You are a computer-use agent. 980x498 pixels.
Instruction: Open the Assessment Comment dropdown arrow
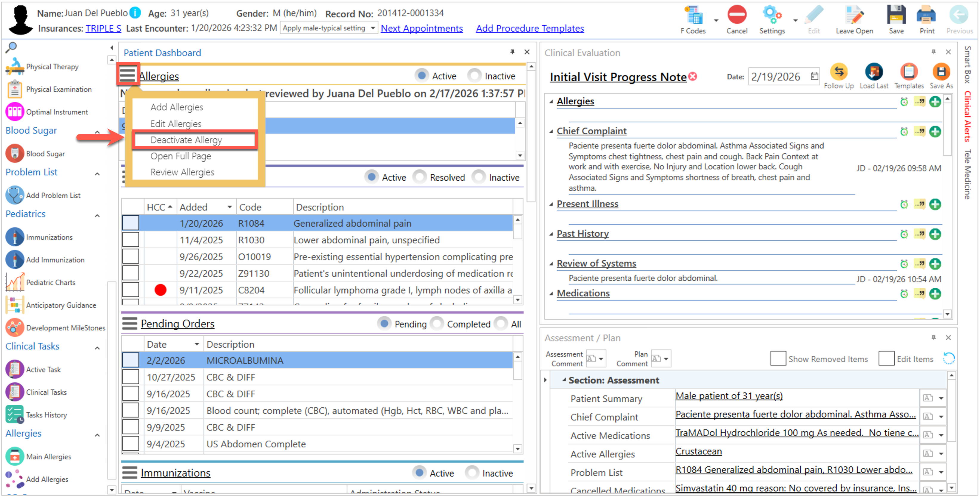coord(601,358)
